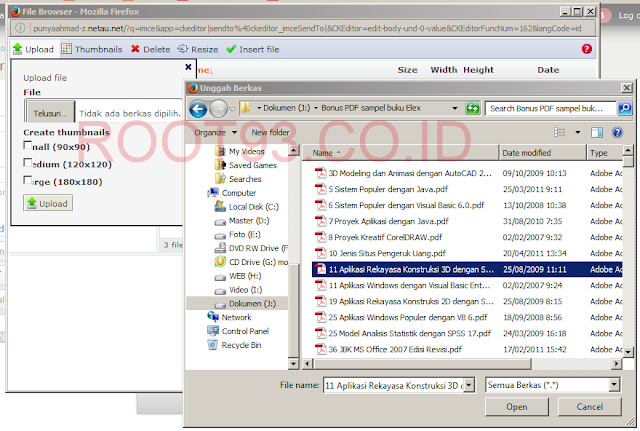Select My Videos in navigation tree

point(240,151)
